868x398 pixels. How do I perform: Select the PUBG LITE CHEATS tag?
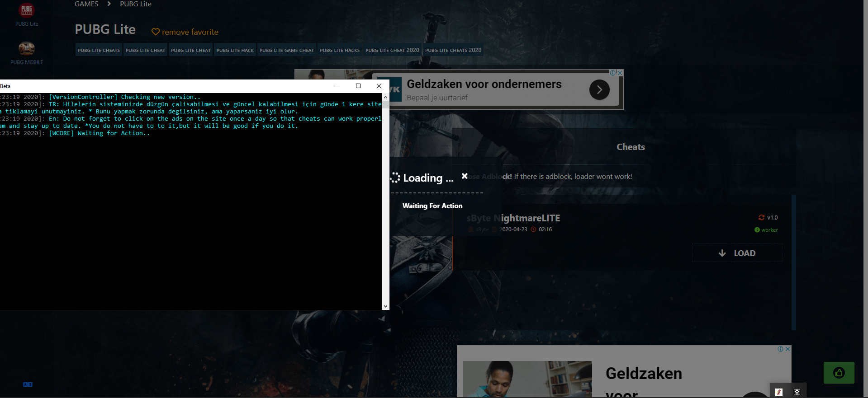coord(99,50)
